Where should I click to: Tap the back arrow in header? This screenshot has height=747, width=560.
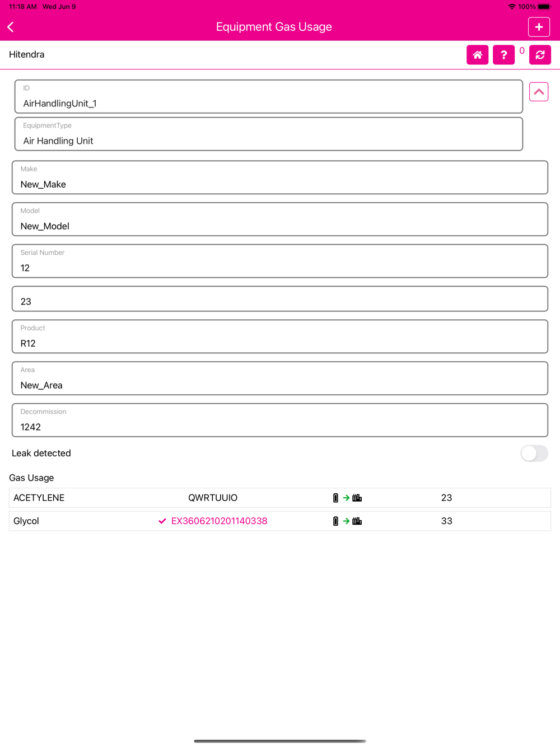point(11,27)
